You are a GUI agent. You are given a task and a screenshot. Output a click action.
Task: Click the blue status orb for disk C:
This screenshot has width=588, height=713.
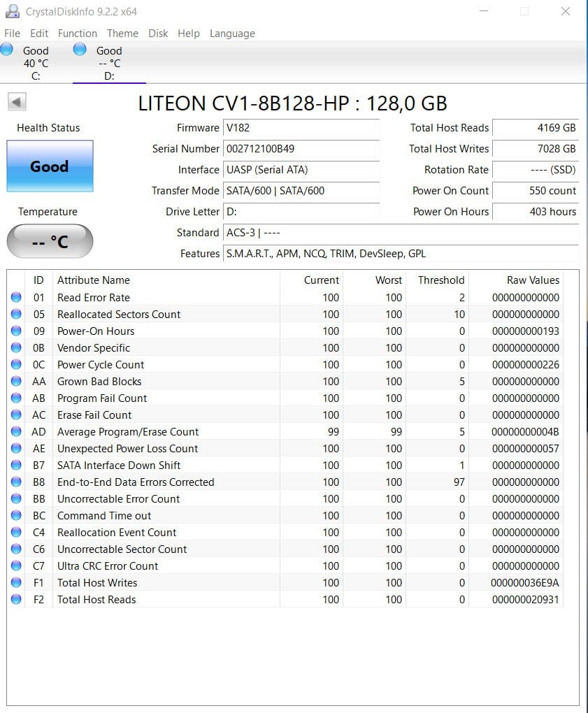tap(6, 49)
